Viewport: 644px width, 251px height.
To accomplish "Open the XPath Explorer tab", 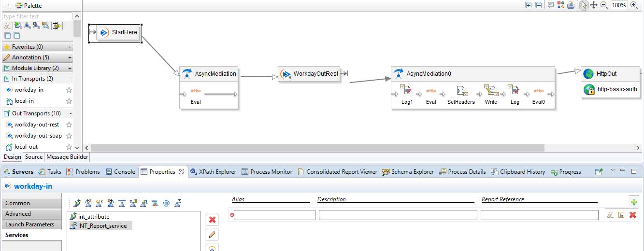I will click(x=213, y=172).
